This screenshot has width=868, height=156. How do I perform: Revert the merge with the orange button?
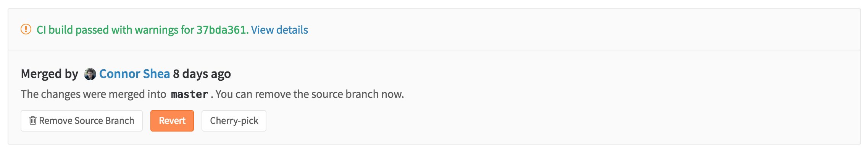click(x=172, y=121)
